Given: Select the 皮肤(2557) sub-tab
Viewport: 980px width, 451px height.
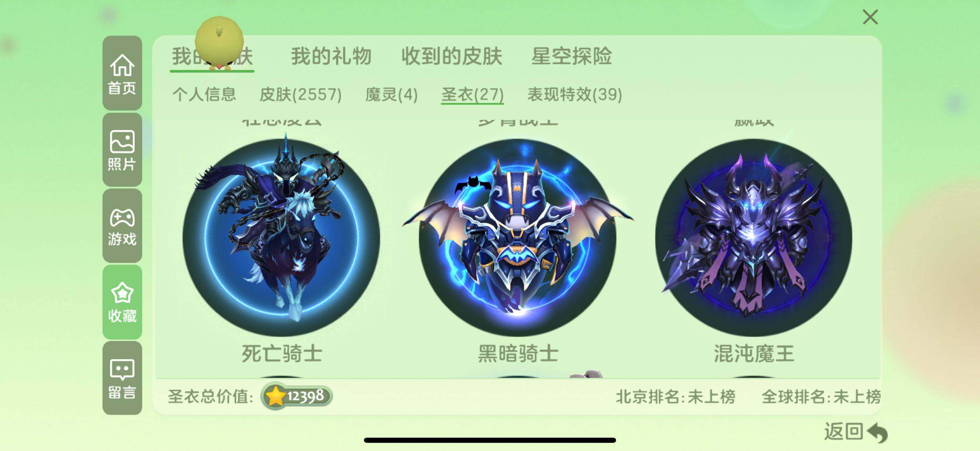Looking at the screenshot, I should pos(301,94).
